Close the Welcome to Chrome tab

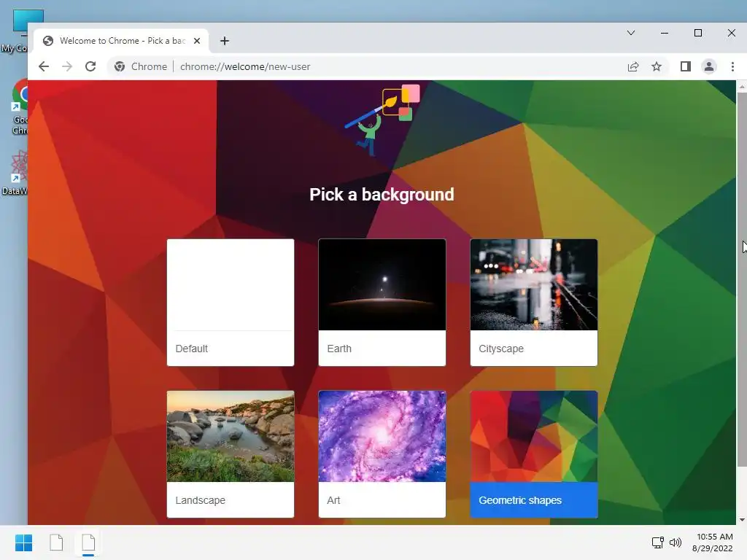(x=197, y=41)
